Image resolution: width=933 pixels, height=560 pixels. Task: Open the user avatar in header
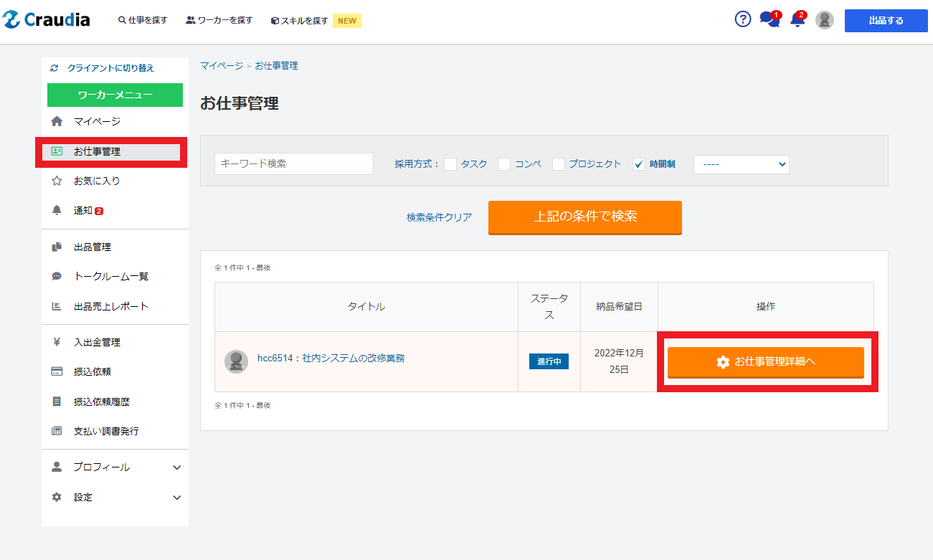(825, 20)
